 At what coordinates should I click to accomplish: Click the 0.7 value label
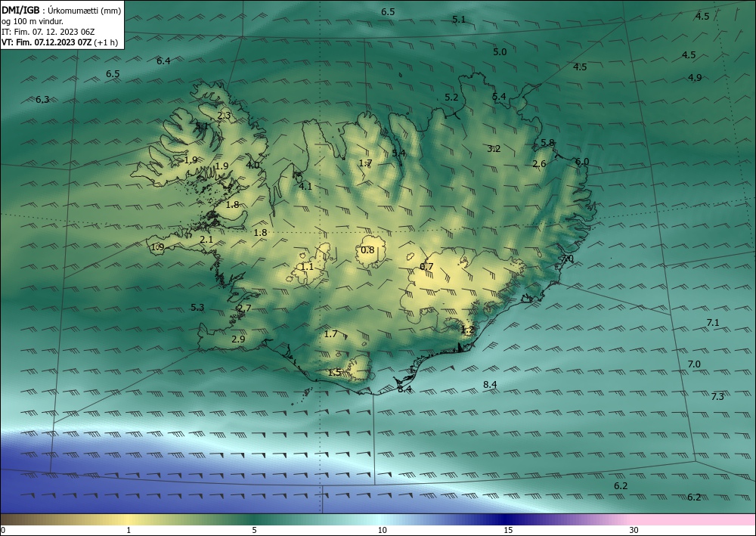pos(426,267)
